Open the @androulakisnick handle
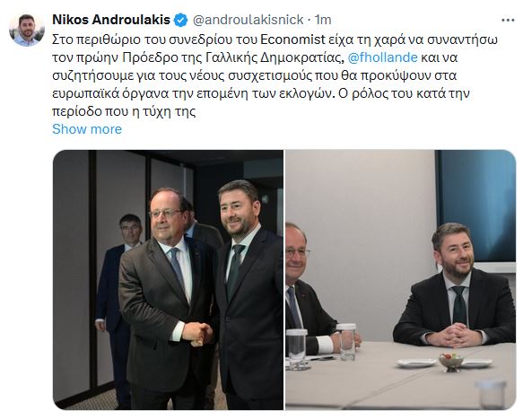 [x=248, y=20]
